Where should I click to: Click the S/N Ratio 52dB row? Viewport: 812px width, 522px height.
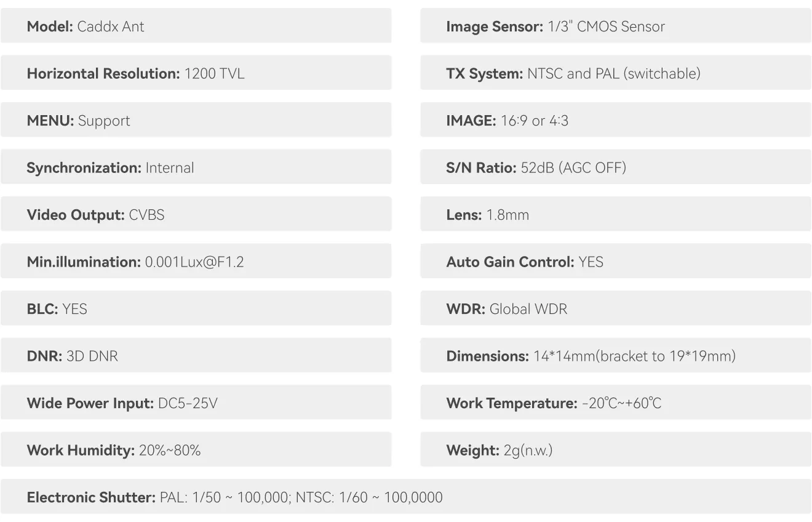click(616, 167)
